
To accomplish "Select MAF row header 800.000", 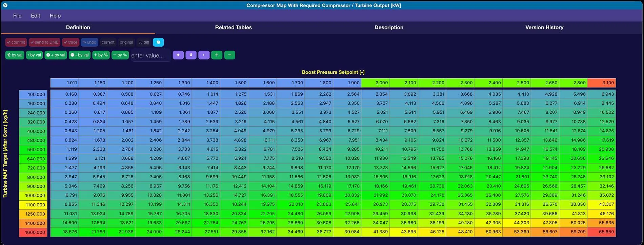I will (33, 177).
